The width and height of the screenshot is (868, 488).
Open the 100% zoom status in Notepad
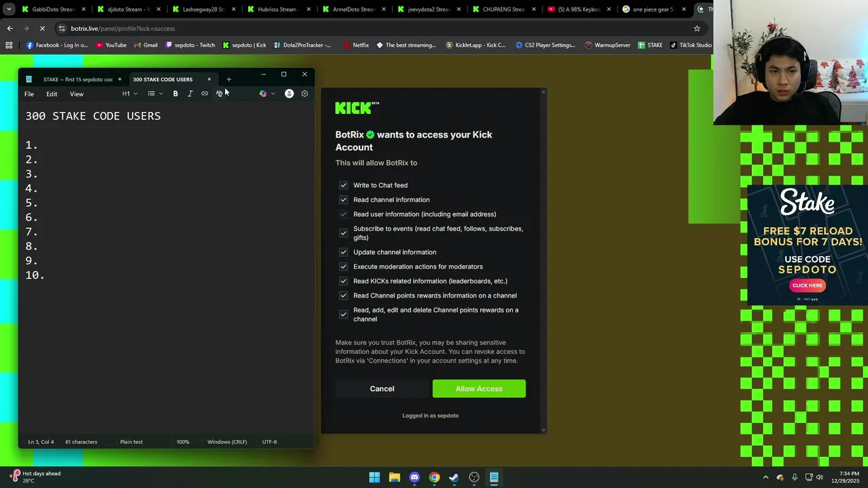tap(183, 442)
